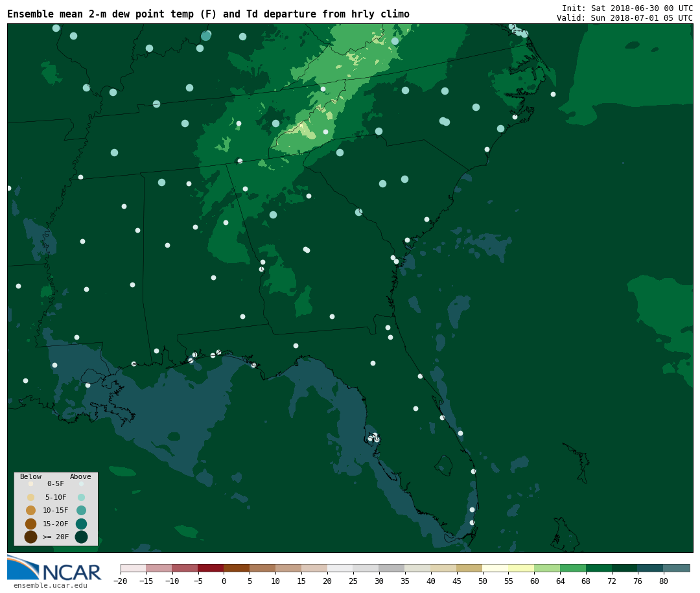Click the 'Init: Sat 2018-06-30 00 UTC' text
Viewport: 700px width, 593px height.
[627, 8]
